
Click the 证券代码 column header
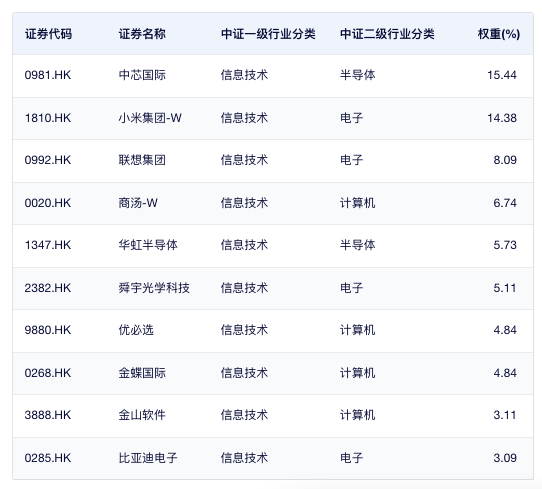pos(48,34)
